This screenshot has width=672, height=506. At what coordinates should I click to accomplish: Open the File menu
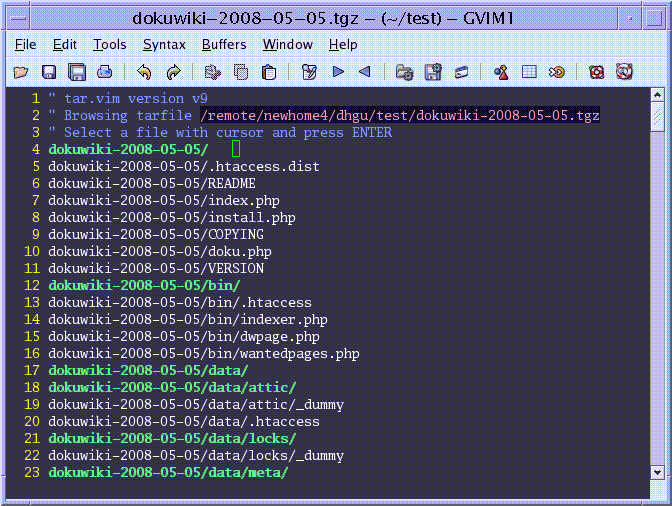click(25, 45)
